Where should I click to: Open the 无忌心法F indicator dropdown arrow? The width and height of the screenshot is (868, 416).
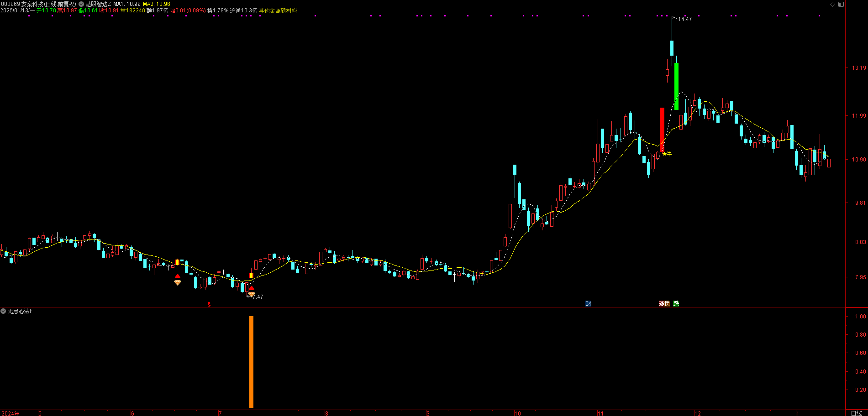[x=3, y=311]
